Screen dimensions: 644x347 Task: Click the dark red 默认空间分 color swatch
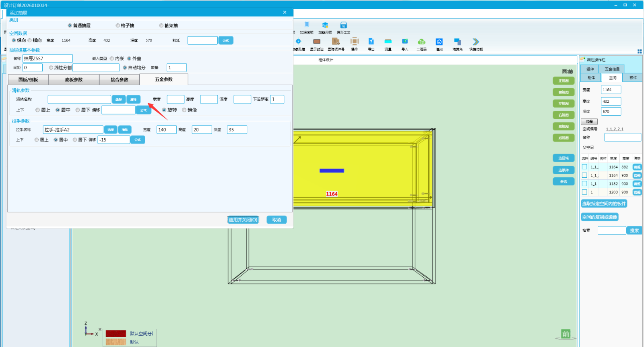(x=116, y=334)
